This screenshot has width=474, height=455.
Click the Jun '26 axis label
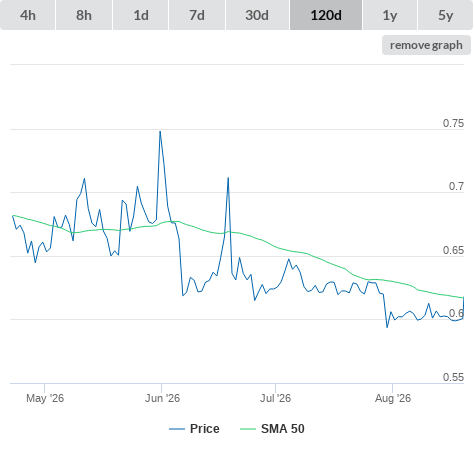pyautogui.click(x=162, y=398)
